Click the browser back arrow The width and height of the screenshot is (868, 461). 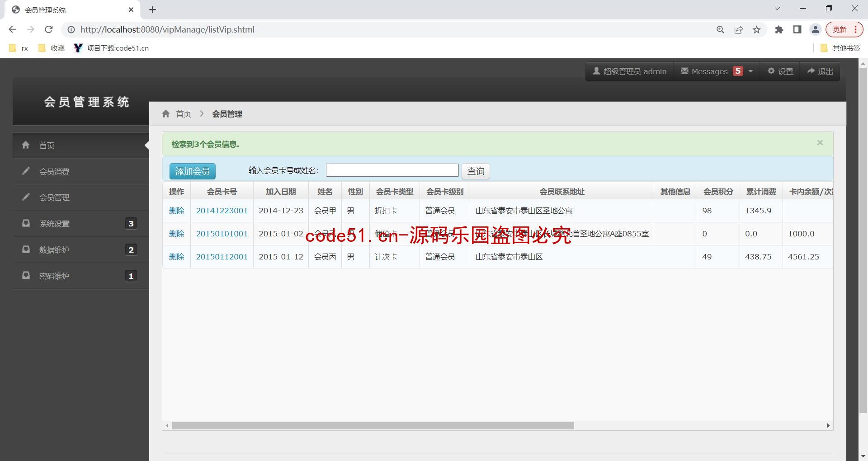pos(12,29)
